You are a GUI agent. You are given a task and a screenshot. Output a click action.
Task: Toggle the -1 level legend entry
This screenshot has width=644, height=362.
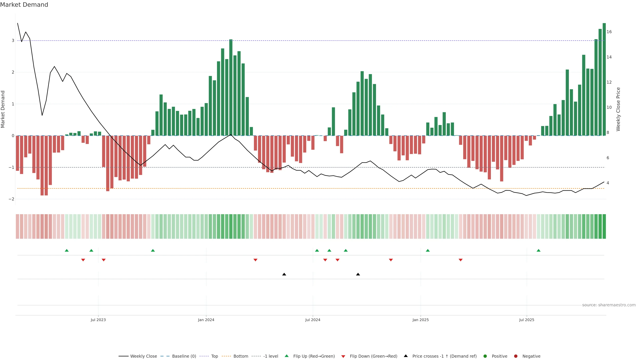pyautogui.click(x=271, y=356)
